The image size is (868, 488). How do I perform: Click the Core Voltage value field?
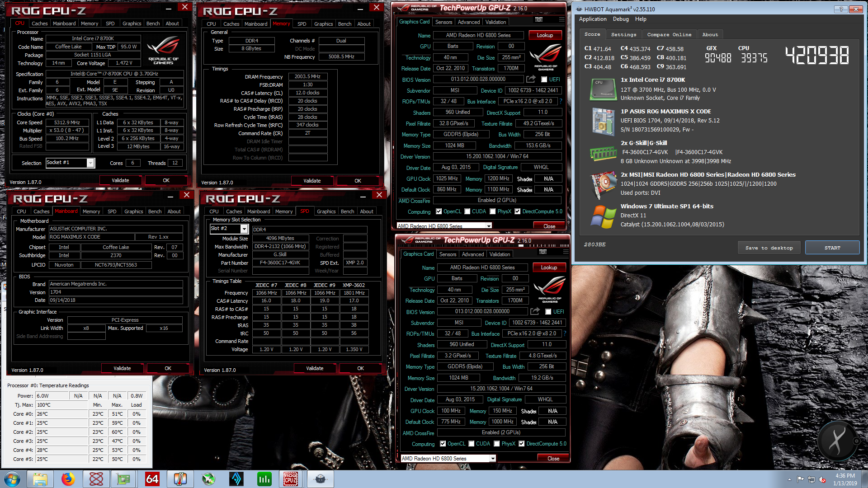124,63
